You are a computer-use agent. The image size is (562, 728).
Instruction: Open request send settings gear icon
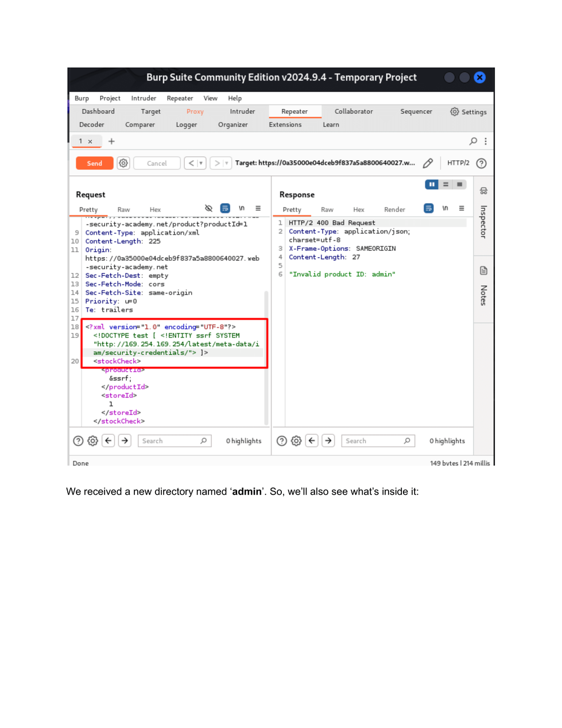tap(123, 163)
